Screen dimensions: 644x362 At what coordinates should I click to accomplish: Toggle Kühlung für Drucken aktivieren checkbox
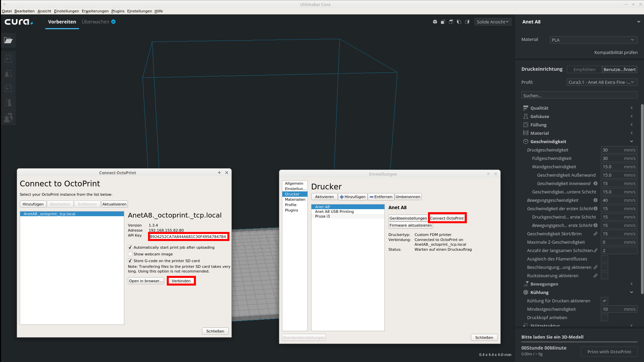(604, 301)
